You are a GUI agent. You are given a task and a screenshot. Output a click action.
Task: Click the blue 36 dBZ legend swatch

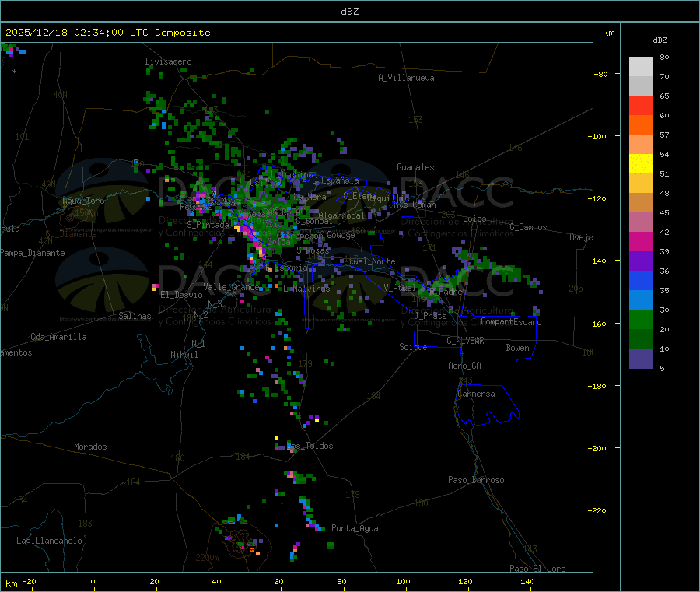click(641, 280)
